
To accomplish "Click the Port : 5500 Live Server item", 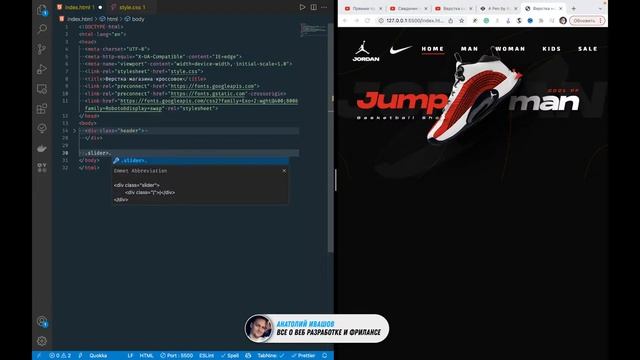I will tap(176, 356).
